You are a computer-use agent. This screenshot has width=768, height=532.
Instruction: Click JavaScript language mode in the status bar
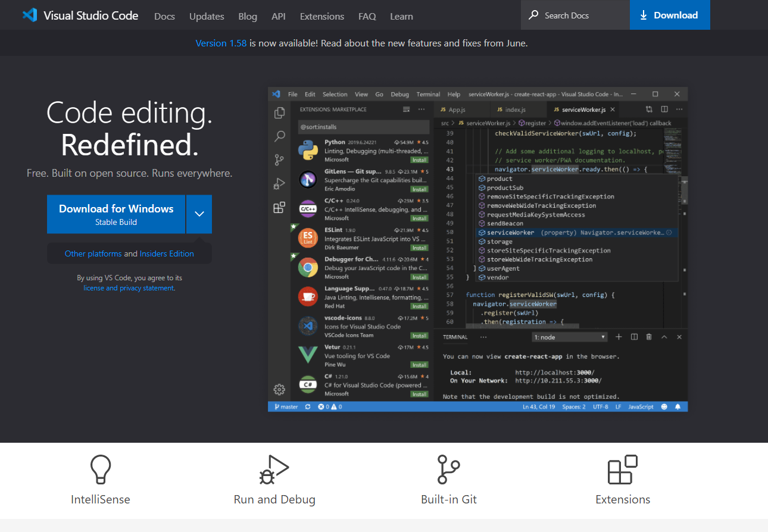click(x=642, y=407)
